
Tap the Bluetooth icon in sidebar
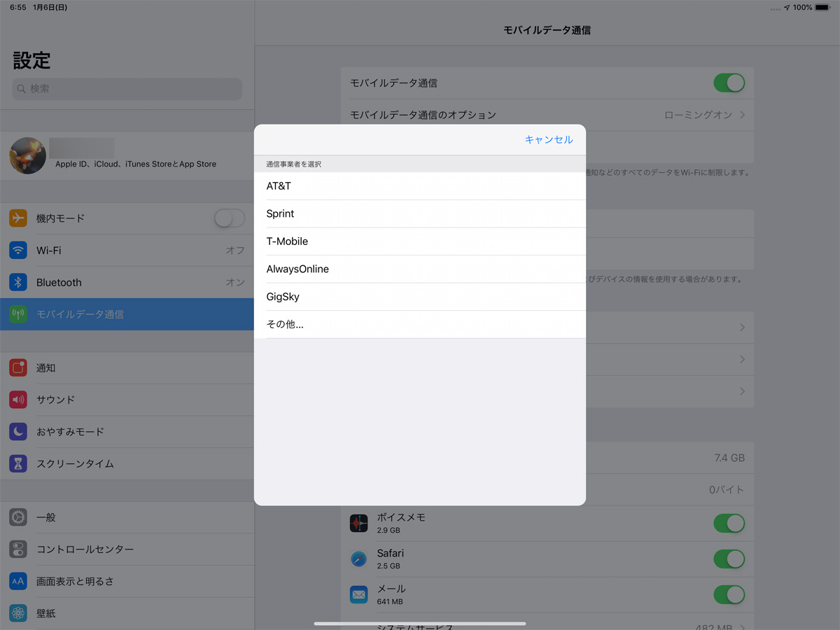click(x=18, y=282)
